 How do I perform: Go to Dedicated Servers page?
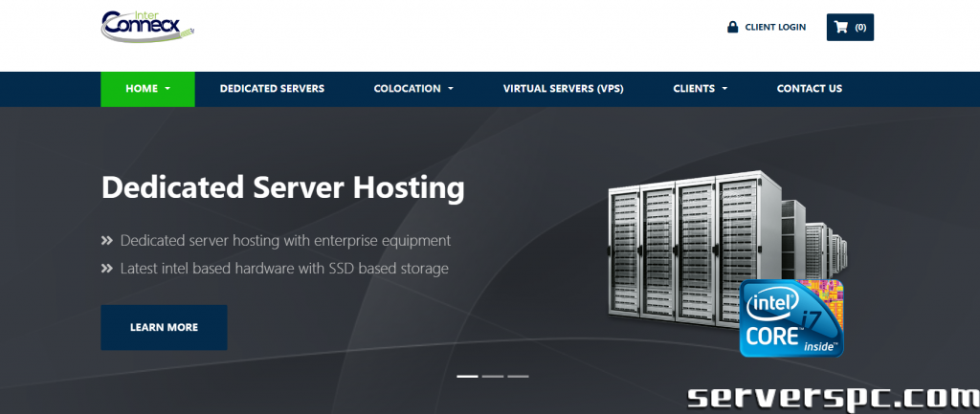coord(272,89)
